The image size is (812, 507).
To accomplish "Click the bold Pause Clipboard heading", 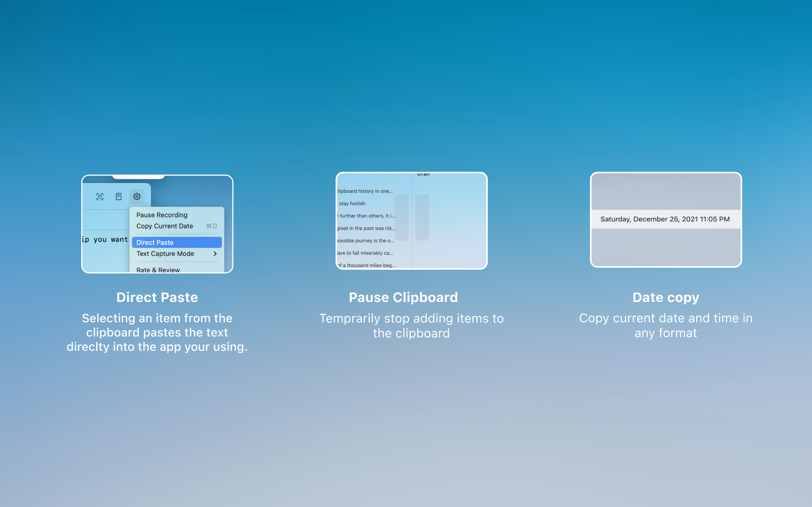I will click(403, 298).
